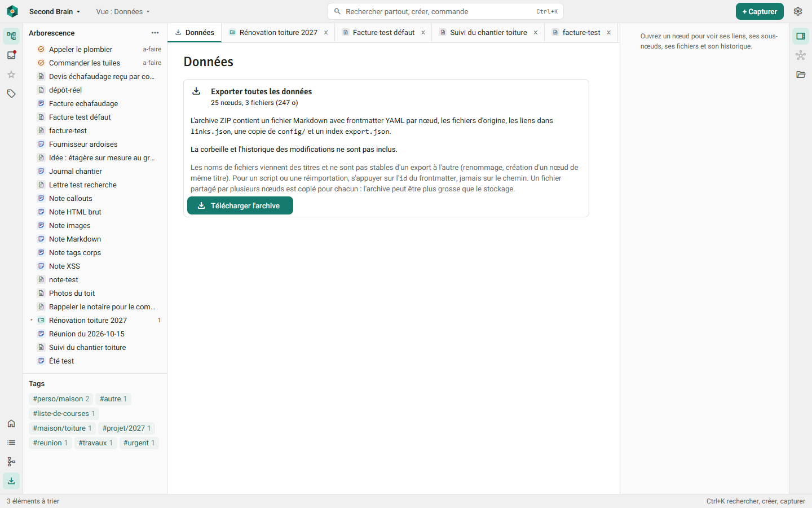812x508 pixels.
Task: Select Fournisseur ardoises in tree
Action: pos(96,144)
